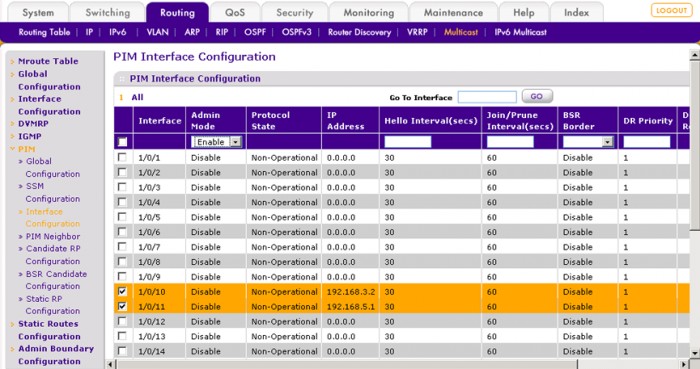
Task: Uncheck the box for interface 1/0/11
Action: click(122, 306)
